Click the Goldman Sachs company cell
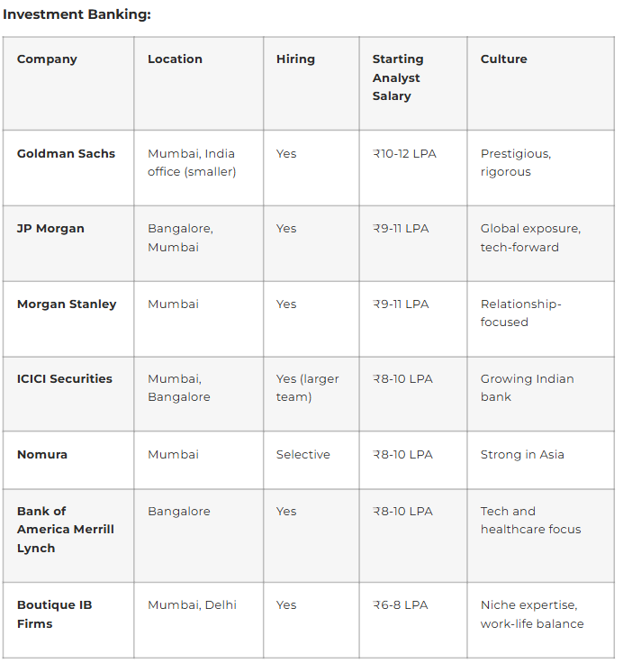This screenshot has height=672, width=623. click(x=66, y=154)
